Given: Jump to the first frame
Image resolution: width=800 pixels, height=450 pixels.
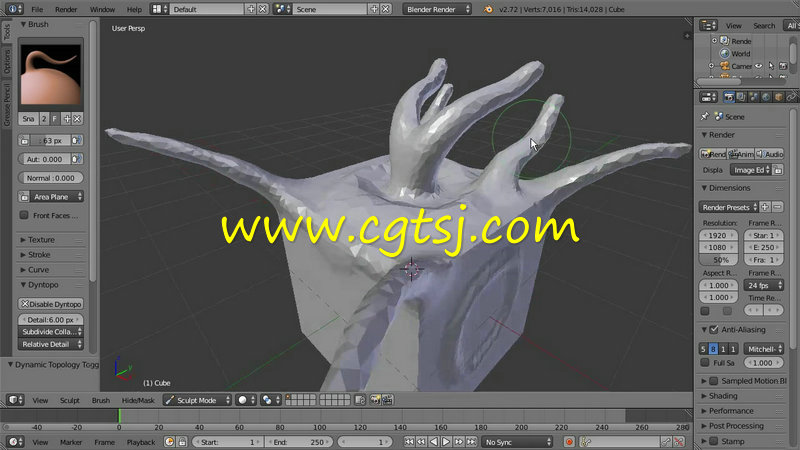Looking at the screenshot, I should (409, 442).
